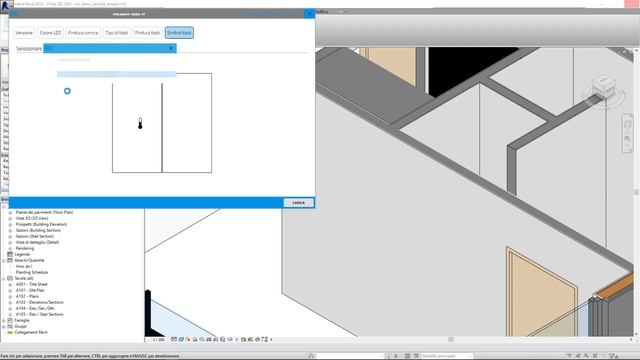Select sheet A101 - Site Plan
Screen dimensions: 640x360
[x=30, y=290]
